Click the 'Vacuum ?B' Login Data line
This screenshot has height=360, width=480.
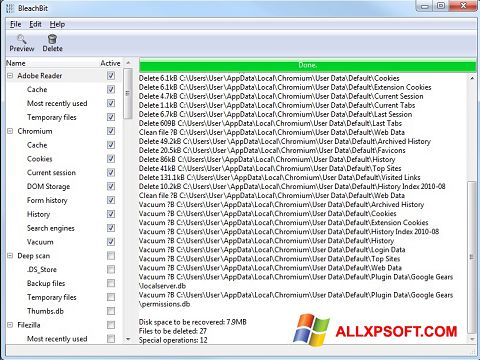tap(272, 250)
